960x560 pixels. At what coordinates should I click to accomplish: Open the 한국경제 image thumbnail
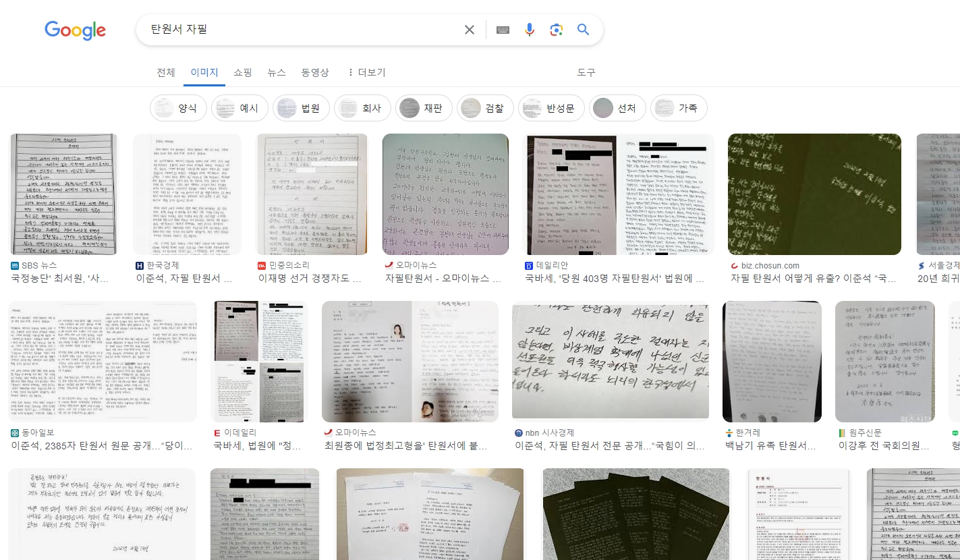point(187,194)
